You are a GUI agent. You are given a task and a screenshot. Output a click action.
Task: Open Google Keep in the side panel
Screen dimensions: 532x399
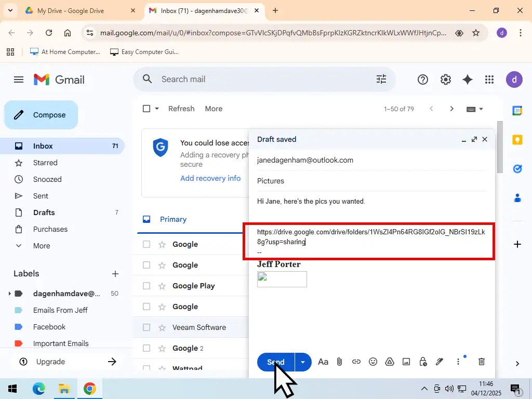pyautogui.click(x=517, y=140)
